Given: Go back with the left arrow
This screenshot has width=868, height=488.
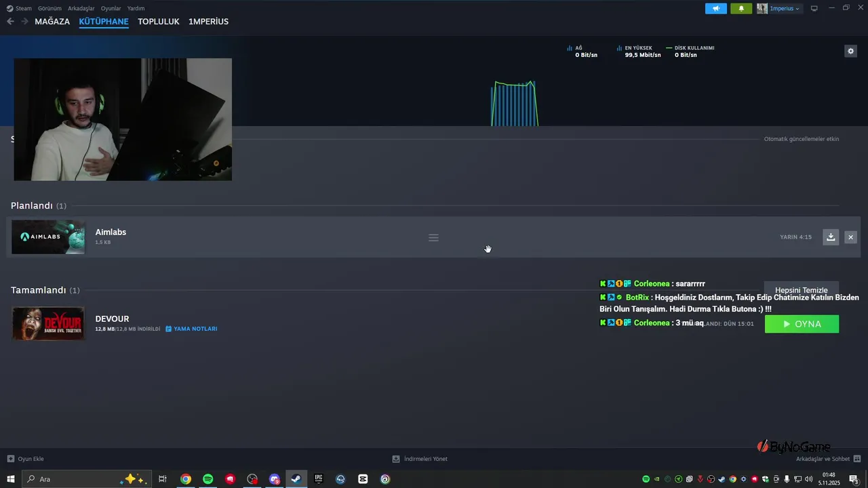Looking at the screenshot, I should 10,22.
